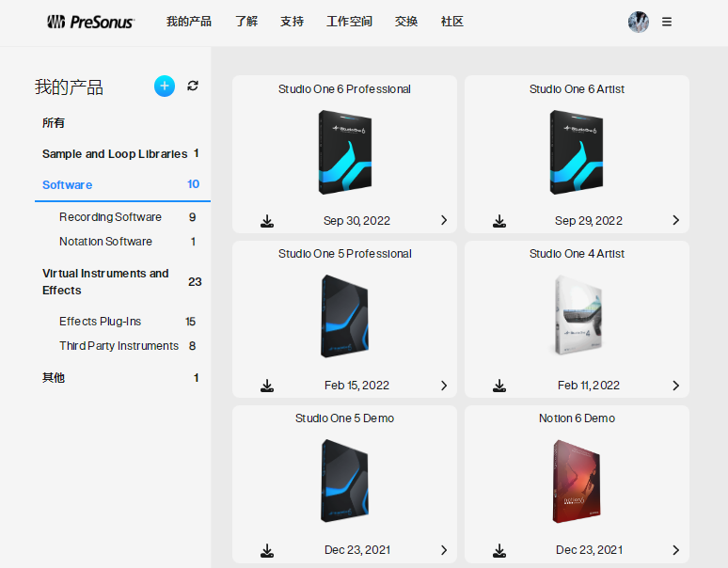This screenshot has height=568, width=728.
Task: Open the 工作空间 menu
Action: (x=349, y=22)
